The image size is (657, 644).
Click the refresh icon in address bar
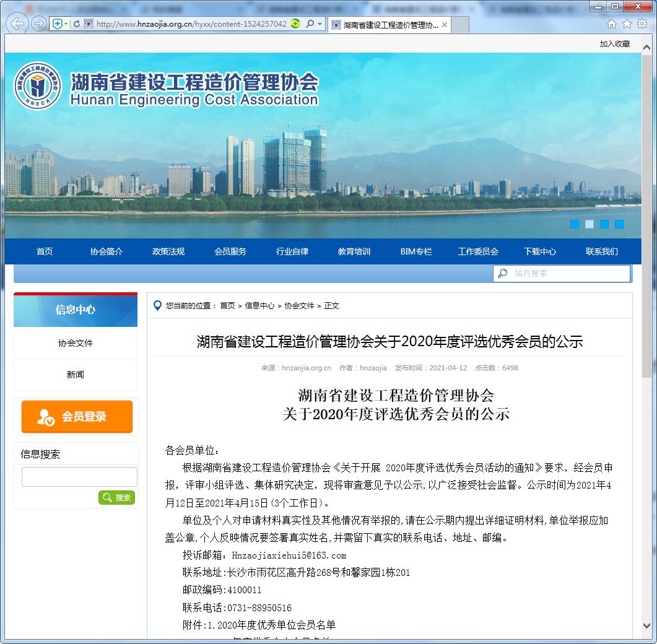click(x=77, y=24)
